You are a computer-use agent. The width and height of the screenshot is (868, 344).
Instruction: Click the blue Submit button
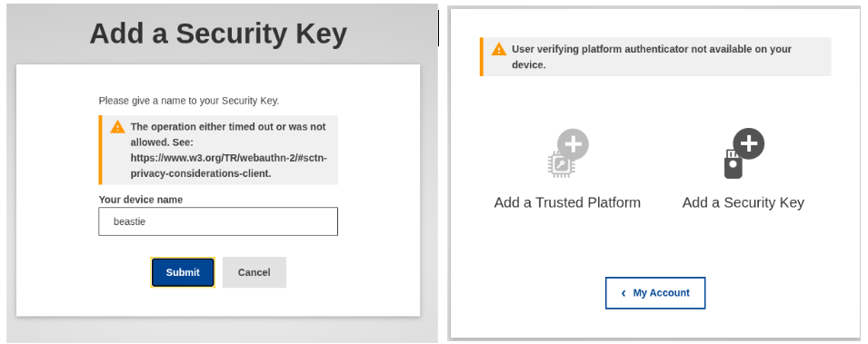pos(183,272)
